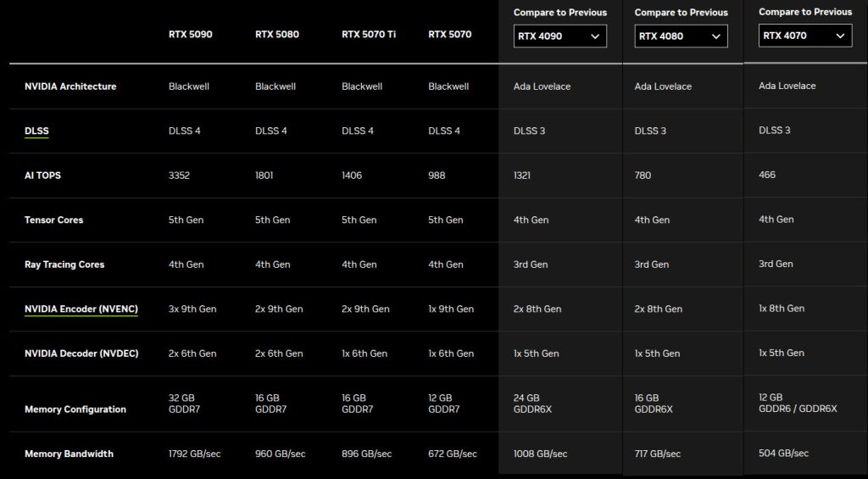The height and width of the screenshot is (479, 868).
Task: Open the underlined DLSS link
Action: (x=37, y=131)
